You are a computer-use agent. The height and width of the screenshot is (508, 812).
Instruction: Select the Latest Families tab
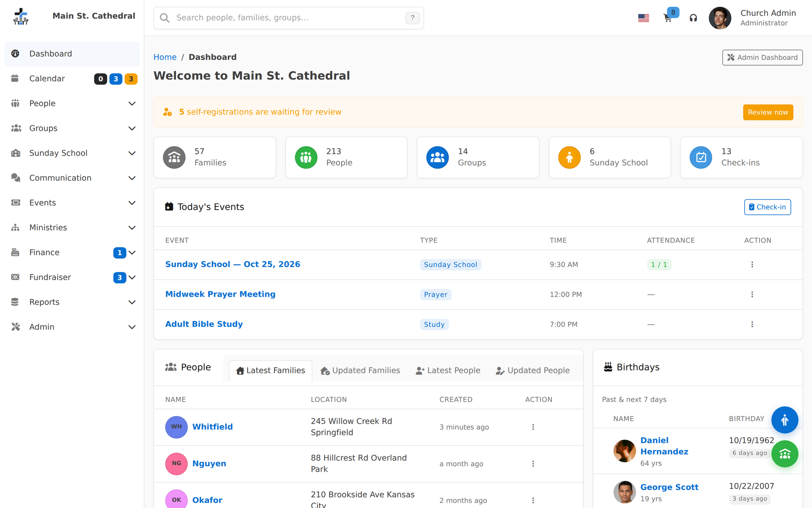click(x=271, y=371)
